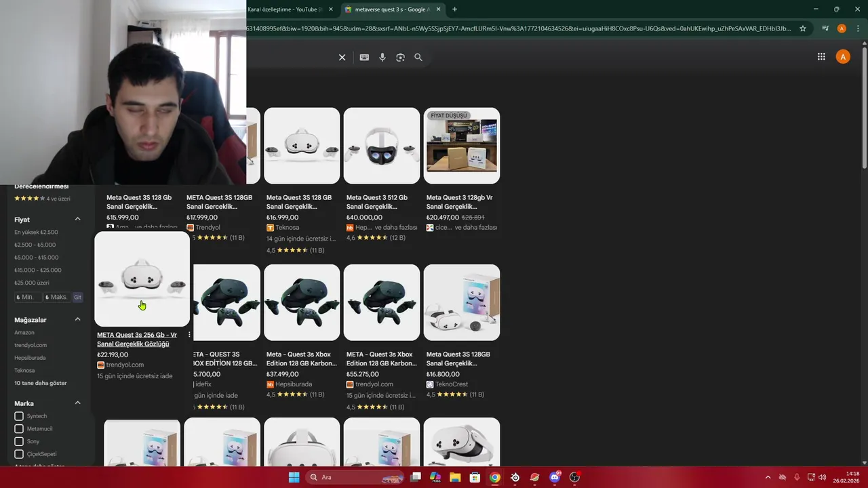This screenshot has height=488, width=868.
Task: Open Chrome profile avatar in toolbar
Action: click(x=842, y=28)
